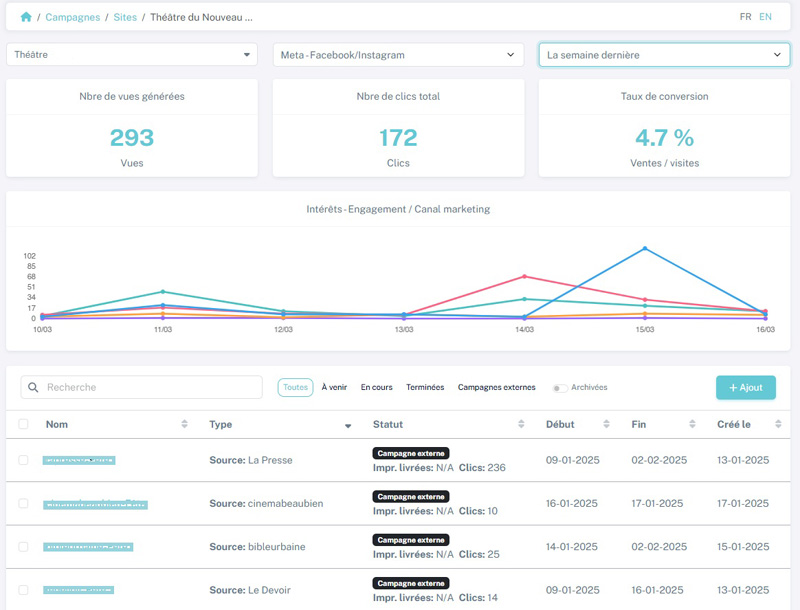
Task: Click the Type column sort arrow
Action: [x=348, y=426]
